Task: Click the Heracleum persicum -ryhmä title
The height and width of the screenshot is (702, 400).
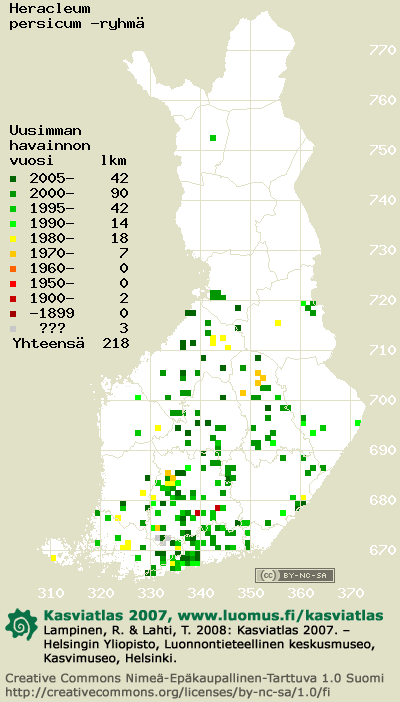Action: [x=77, y=16]
